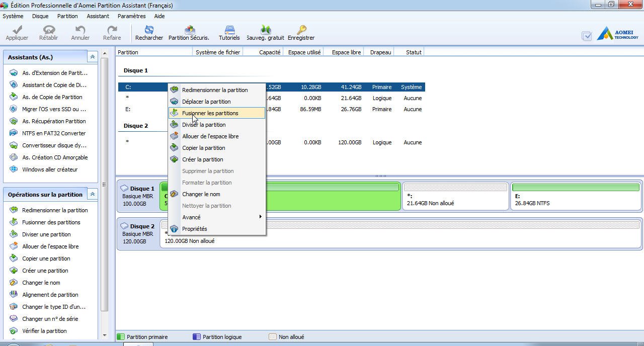Click Changer un n° de série link
This screenshot has height=346, width=644.
50,319
